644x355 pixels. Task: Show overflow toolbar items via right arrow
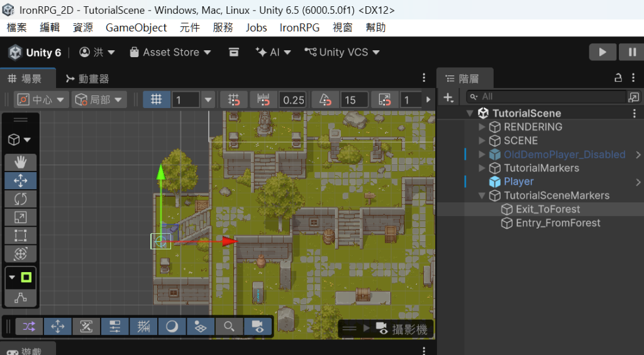428,100
